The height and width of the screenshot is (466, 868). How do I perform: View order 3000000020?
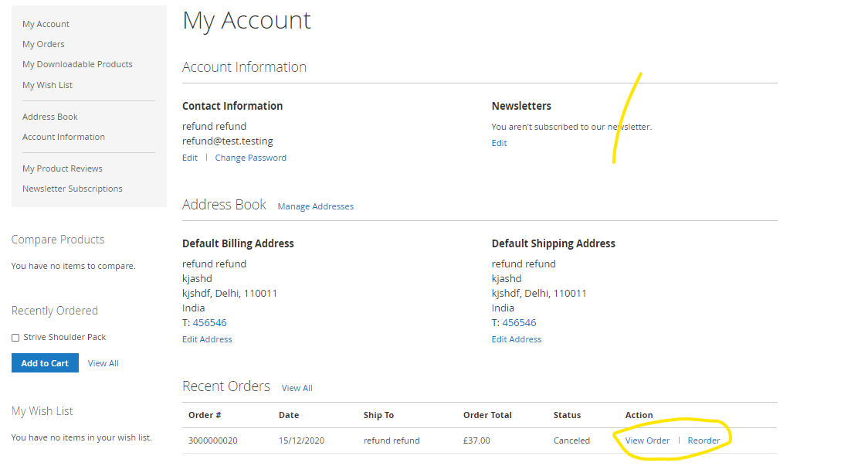coord(647,440)
